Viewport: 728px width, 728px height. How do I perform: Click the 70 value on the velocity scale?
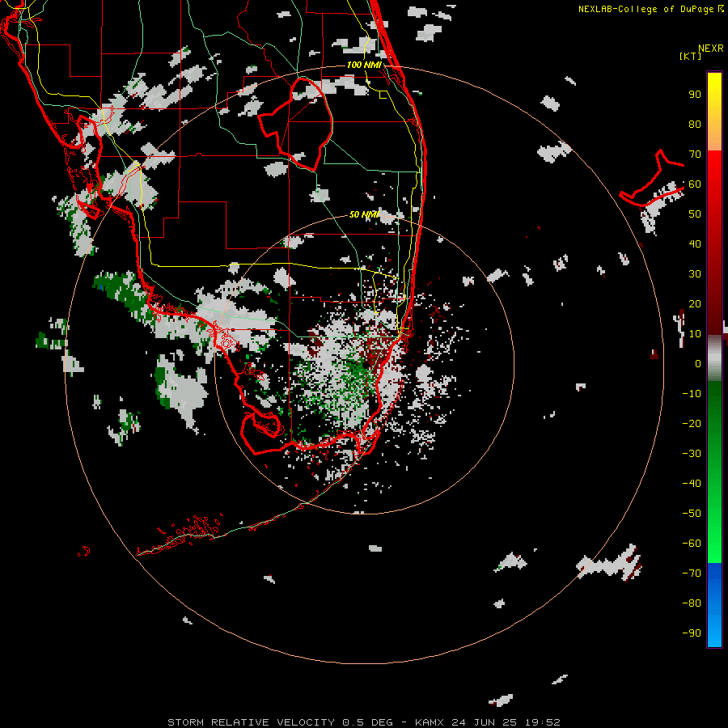tap(695, 154)
